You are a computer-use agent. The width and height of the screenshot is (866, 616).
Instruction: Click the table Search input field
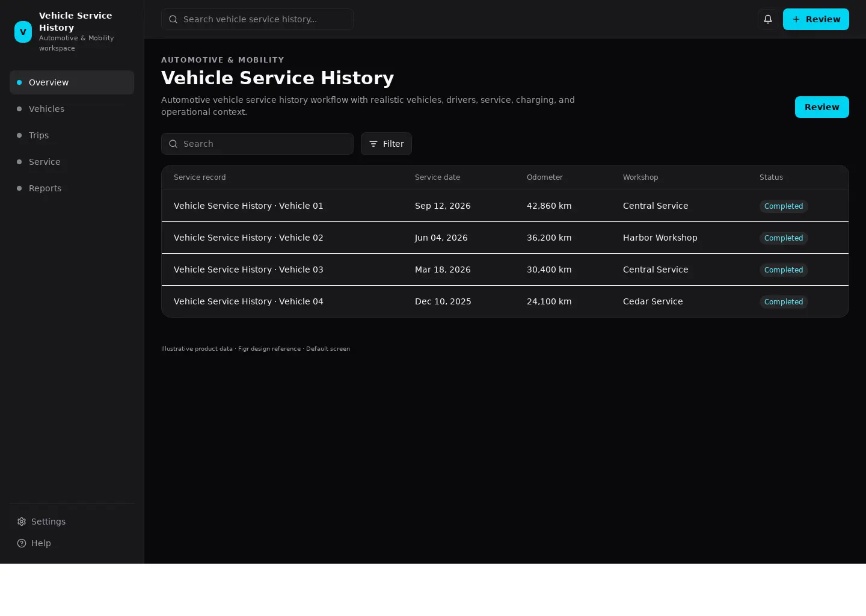(x=257, y=144)
